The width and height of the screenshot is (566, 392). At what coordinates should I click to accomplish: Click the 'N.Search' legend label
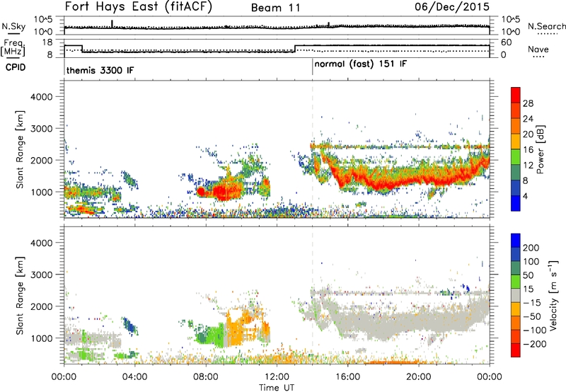click(546, 26)
